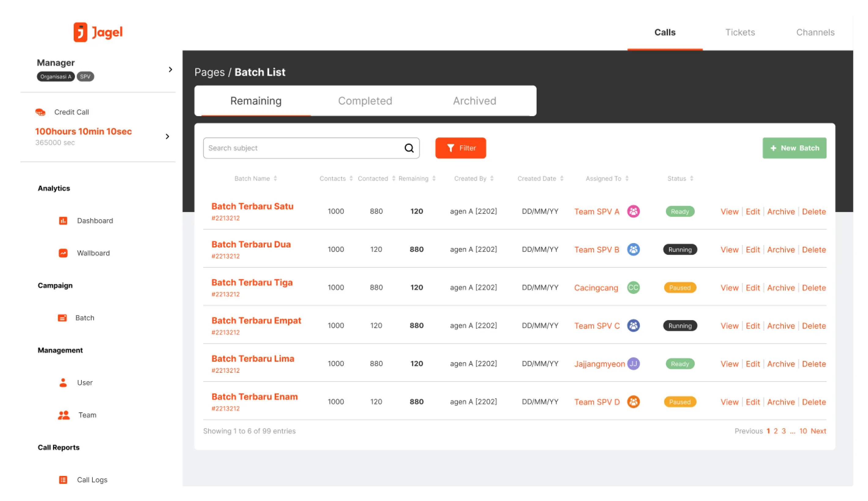Archive the Batch Terbaru Dua row
This screenshot has height=501, width=868.
click(x=781, y=250)
